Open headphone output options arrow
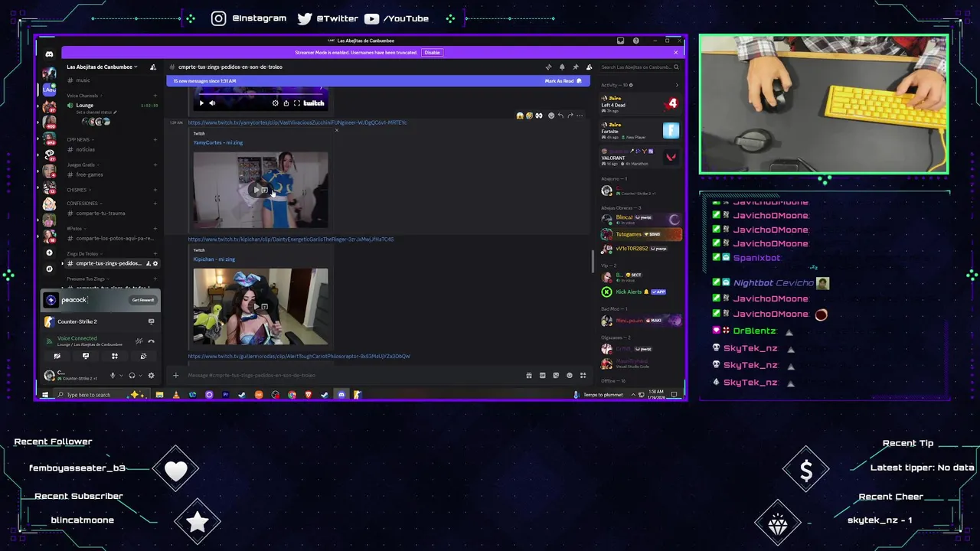 coord(140,375)
